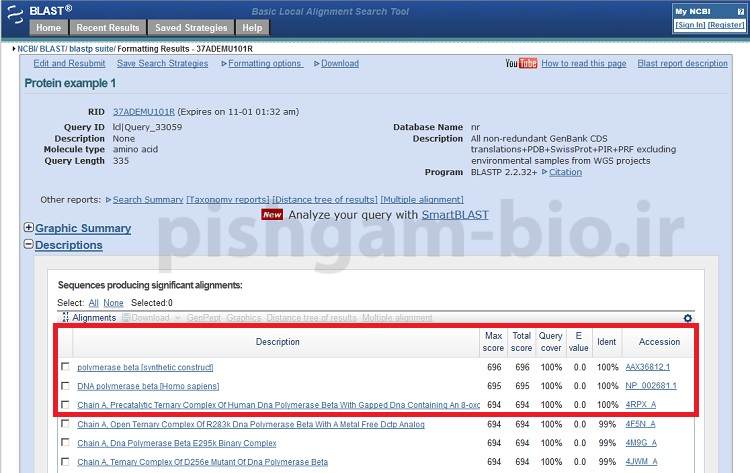Go to the Home tab
The image size is (750, 473).
coord(49,28)
